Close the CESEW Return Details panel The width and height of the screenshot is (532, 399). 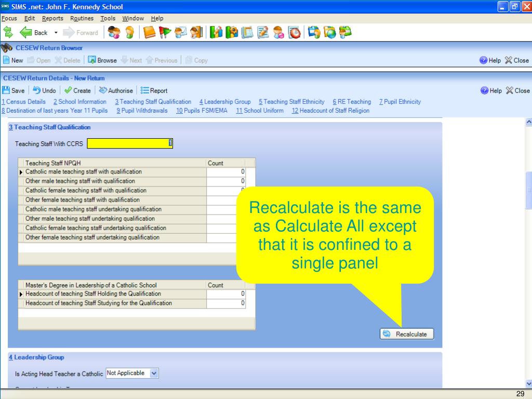518,90
